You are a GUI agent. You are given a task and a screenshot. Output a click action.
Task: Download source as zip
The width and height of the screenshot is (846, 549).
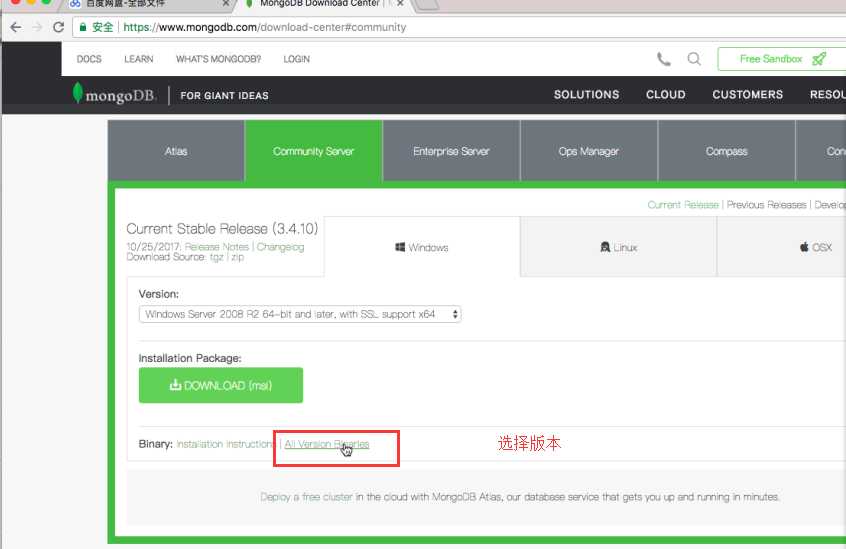click(237, 257)
